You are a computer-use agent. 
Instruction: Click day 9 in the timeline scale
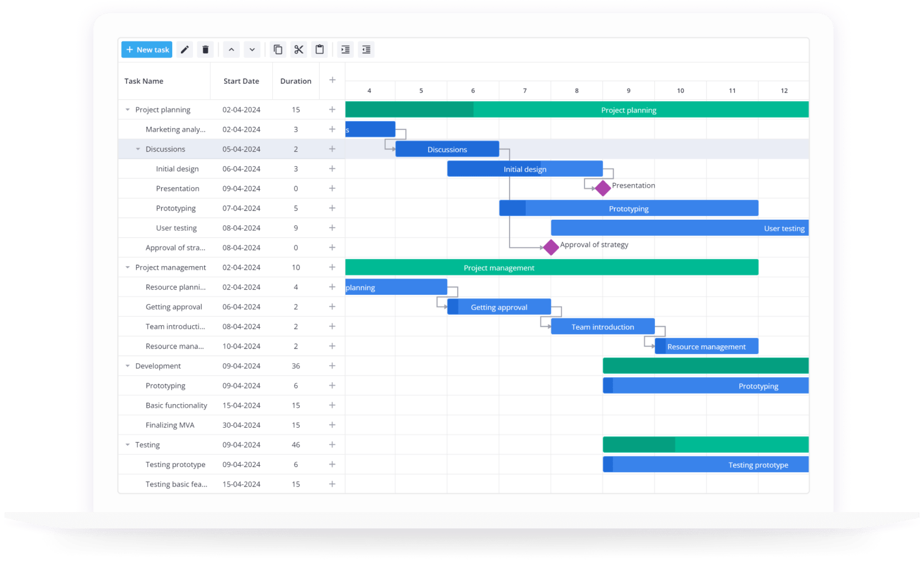[629, 91]
